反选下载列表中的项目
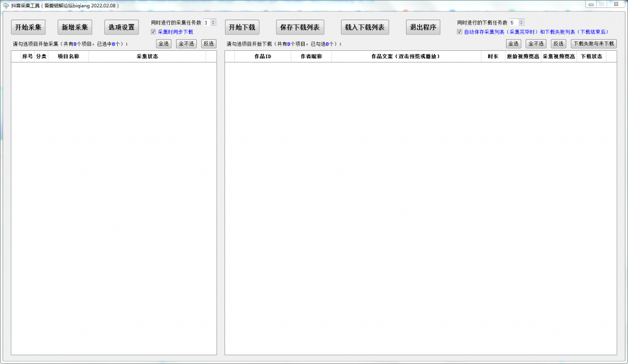Image resolution: width=628 pixels, height=364 pixels. (x=558, y=44)
